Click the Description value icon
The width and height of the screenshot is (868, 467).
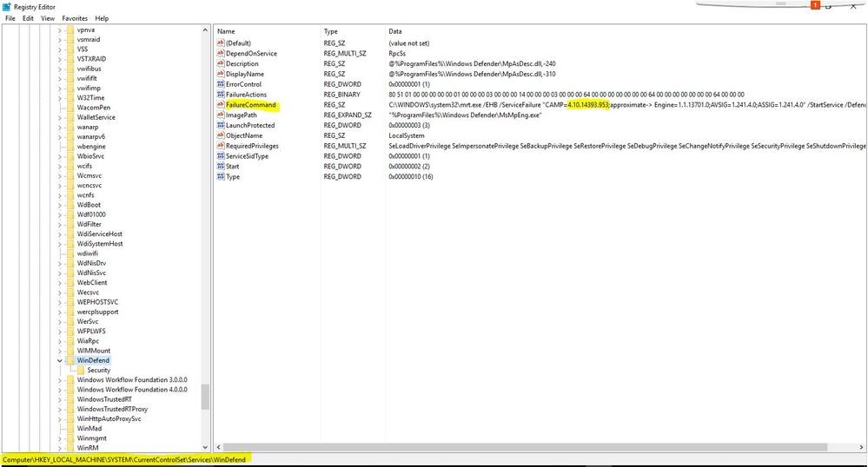coord(221,63)
